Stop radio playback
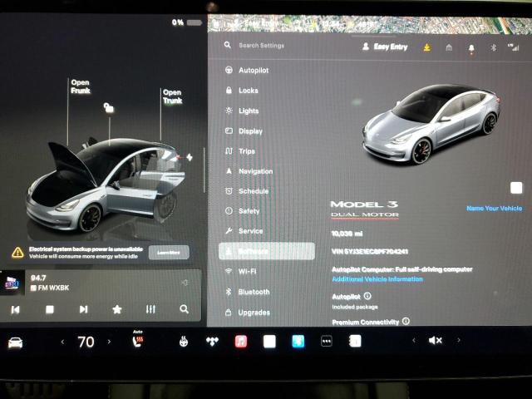This screenshot has width=532, height=399. pos(50,309)
